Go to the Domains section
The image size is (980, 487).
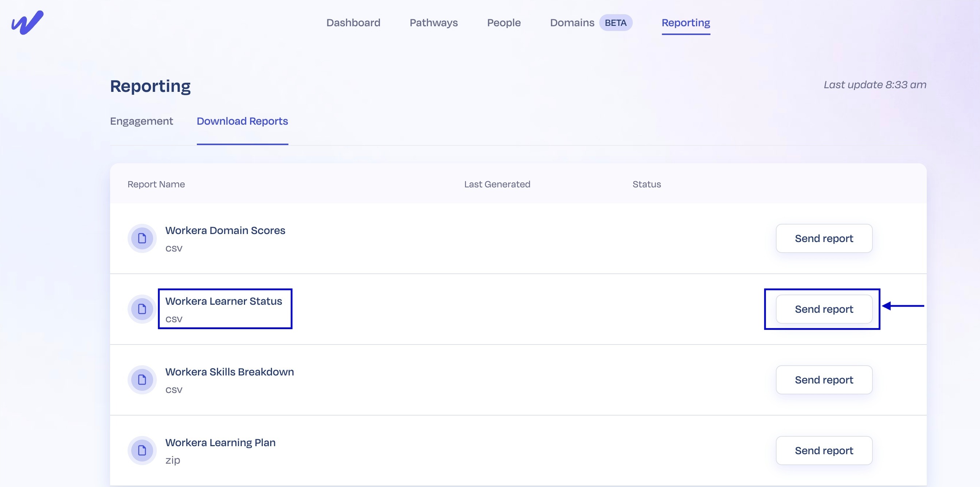point(572,23)
